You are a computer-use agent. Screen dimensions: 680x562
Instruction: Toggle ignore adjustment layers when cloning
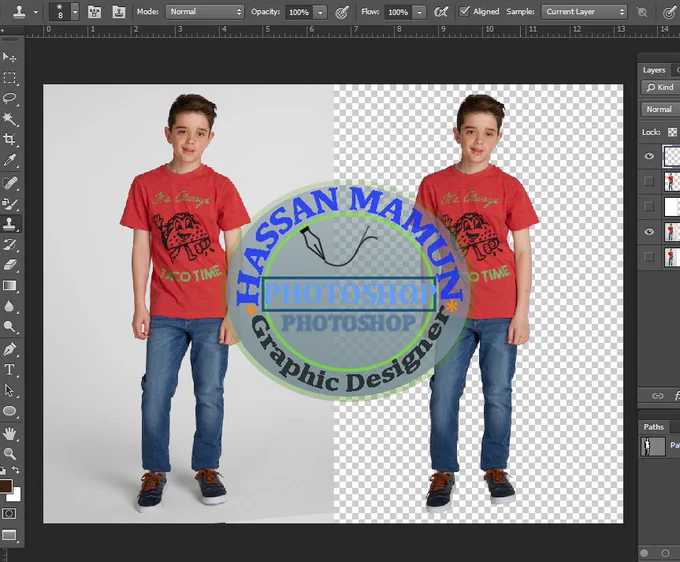click(642, 12)
